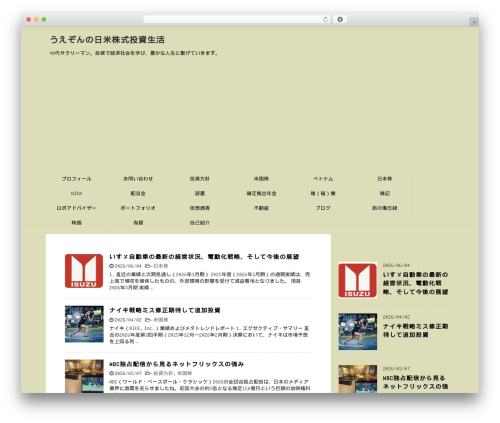This screenshot has height=423, width=500.
Task: Click the site tagline 40代サラリーマン
Action: 134,53
